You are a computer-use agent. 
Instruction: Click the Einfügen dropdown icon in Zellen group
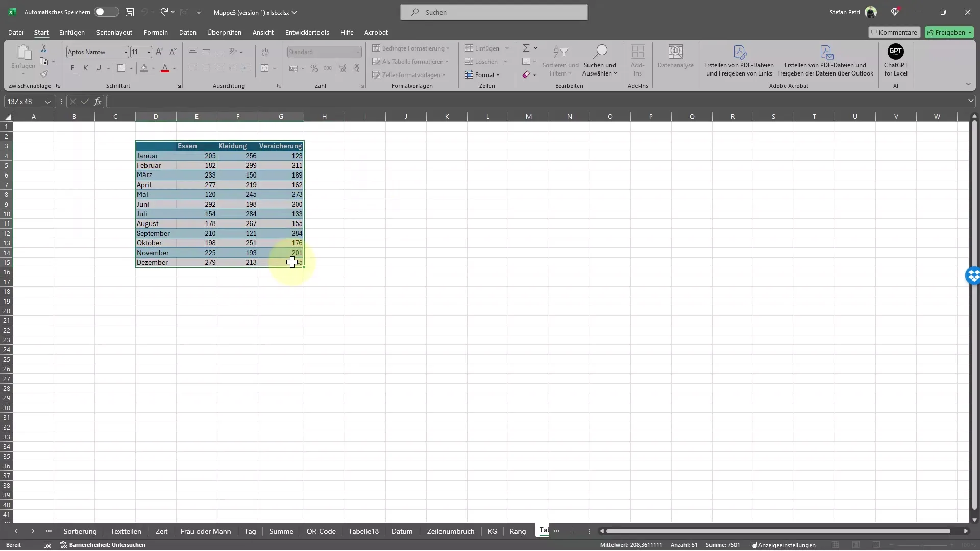click(x=507, y=48)
